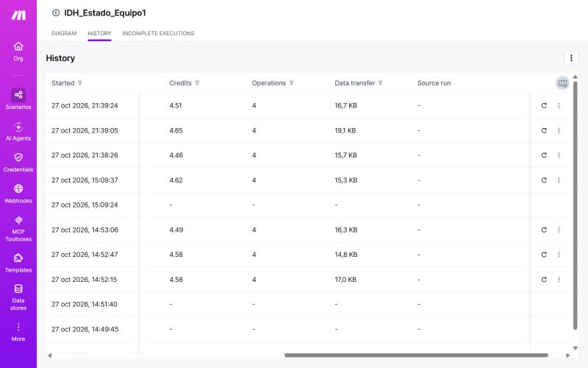Open more options for 21:39:24 run
588x368 pixels.
(559, 105)
